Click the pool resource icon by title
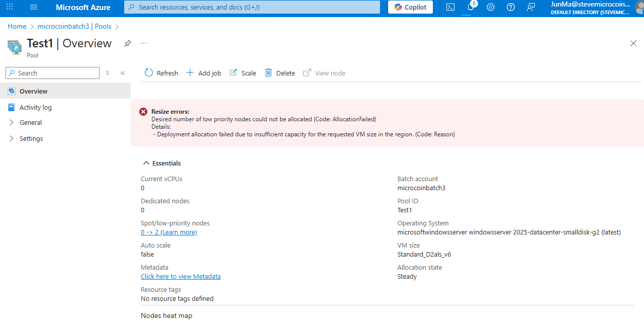Viewport: 644px width, 321px height. (15, 47)
